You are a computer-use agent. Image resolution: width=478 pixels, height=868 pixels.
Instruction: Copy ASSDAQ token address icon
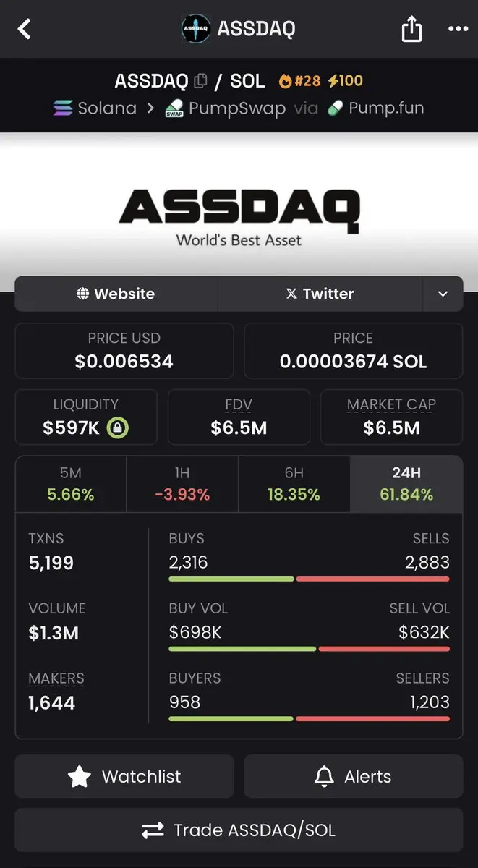click(x=200, y=81)
